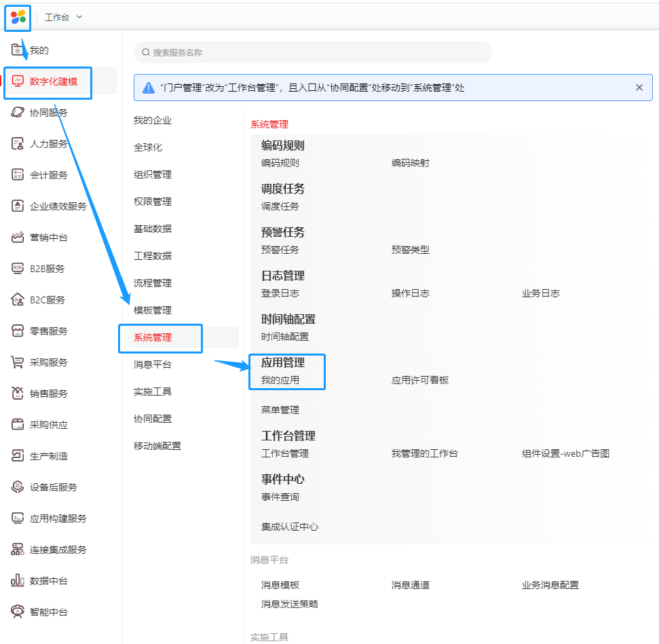
Task: Open the 操作日志 link
Action: coord(410,293)
